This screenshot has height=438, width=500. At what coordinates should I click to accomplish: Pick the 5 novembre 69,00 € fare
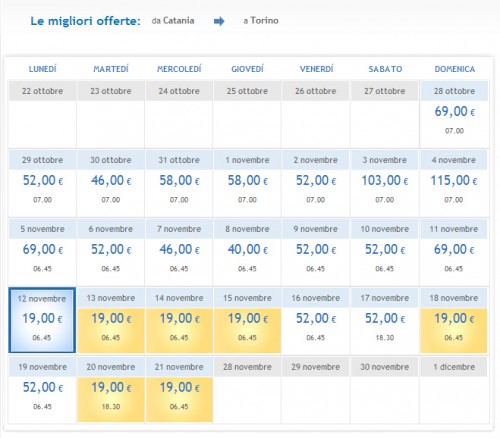pyautogui.click(x=42, y=252)
